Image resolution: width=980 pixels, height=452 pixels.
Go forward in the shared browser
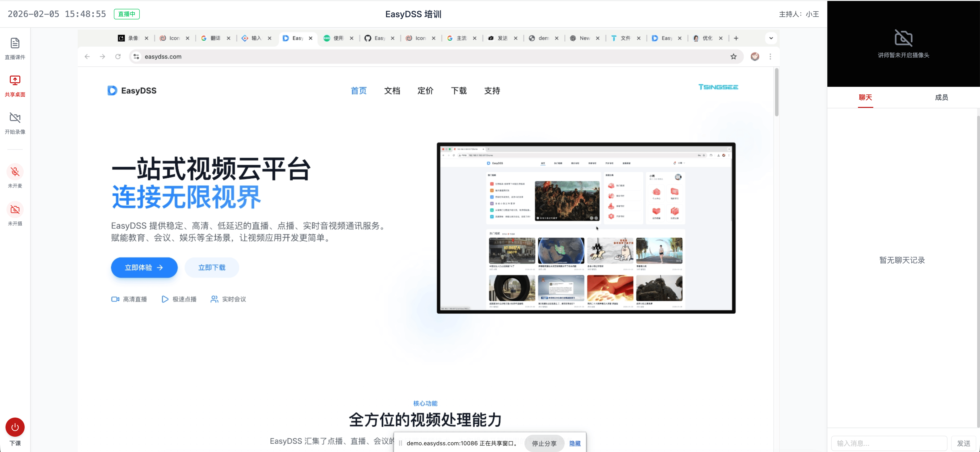102,57
